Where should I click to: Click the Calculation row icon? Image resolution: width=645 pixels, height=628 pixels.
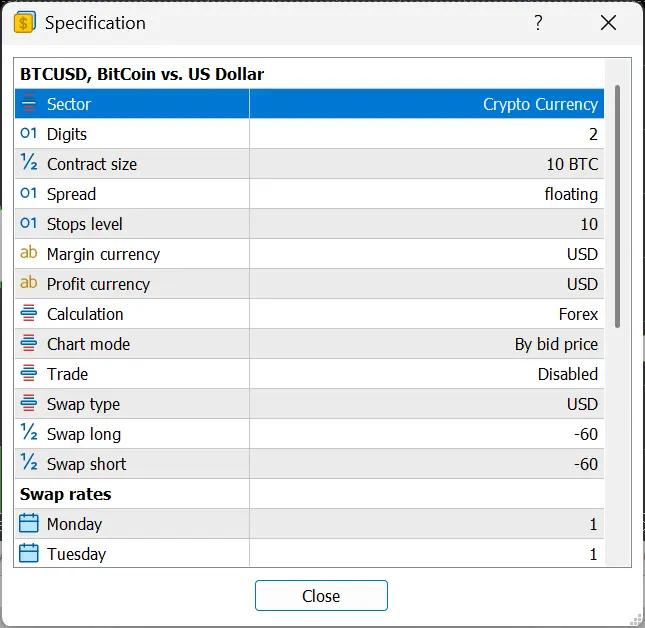tap(28, 313)
